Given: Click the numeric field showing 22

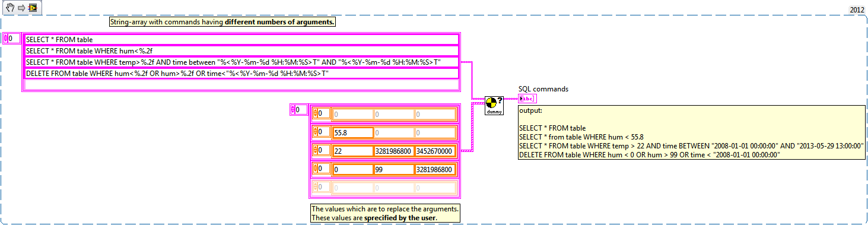Looking at the screenshot, I should pyautogui.click(x=353, y=151).
